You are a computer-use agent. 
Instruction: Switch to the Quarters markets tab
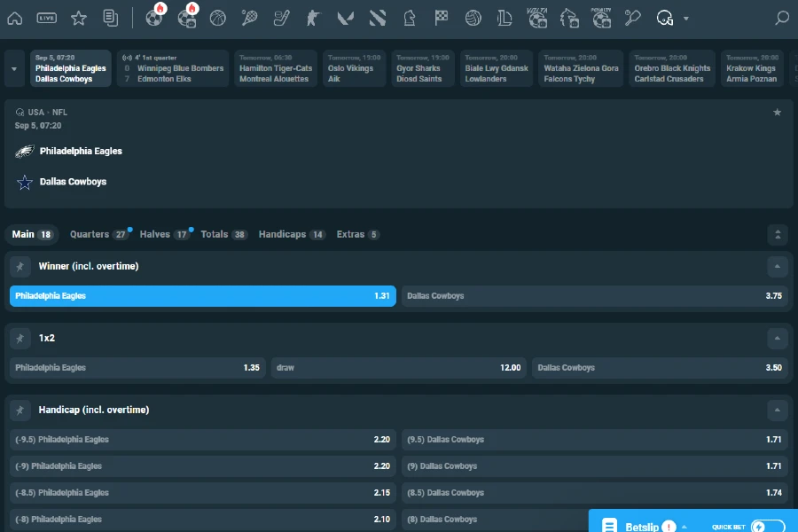coord(91,234)
